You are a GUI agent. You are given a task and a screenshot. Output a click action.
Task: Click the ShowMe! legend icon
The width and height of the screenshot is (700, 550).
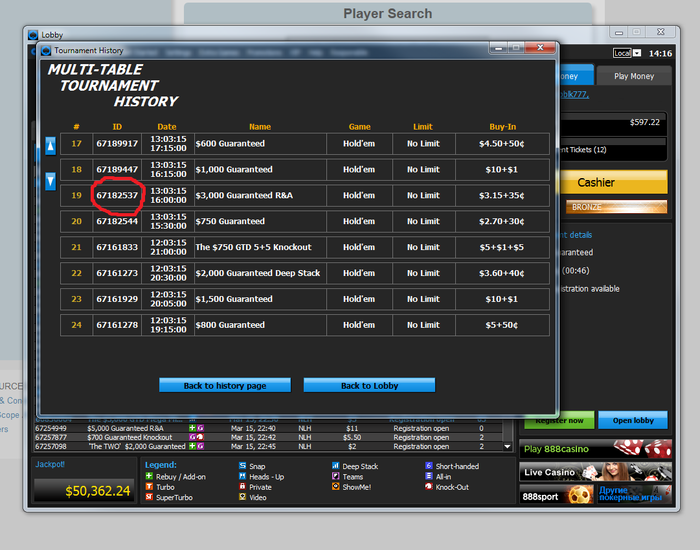click(336, 487)
